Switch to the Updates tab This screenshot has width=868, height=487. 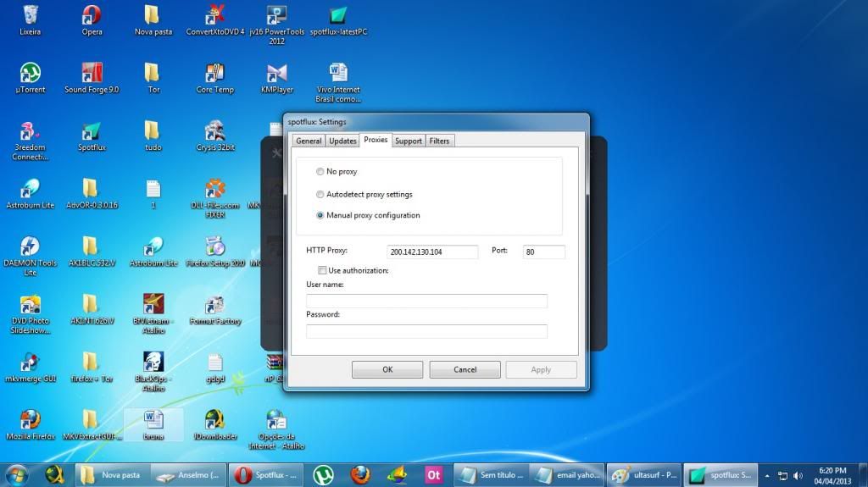[x=342, y=141]
